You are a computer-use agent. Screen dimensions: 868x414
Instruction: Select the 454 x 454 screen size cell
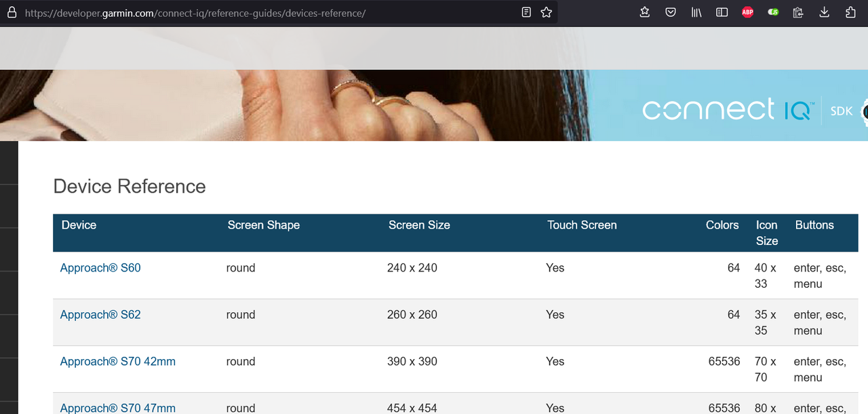point(412,408)
